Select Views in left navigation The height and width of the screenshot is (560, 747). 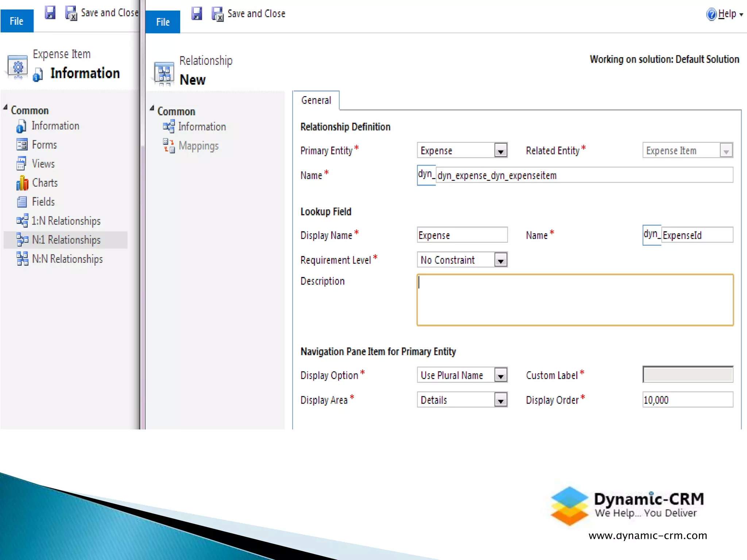coord(43,164)
